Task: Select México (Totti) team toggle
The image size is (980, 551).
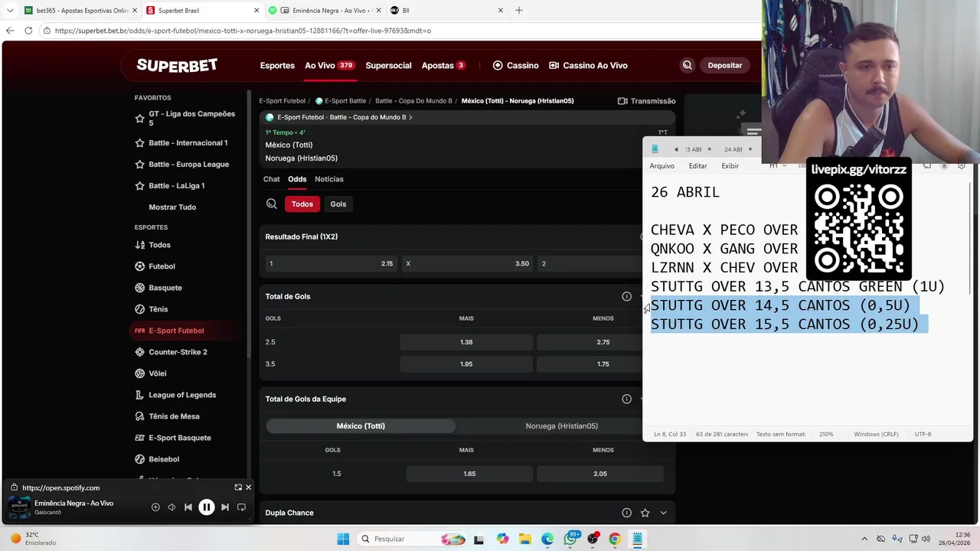Action: click(x=361, y=426)
